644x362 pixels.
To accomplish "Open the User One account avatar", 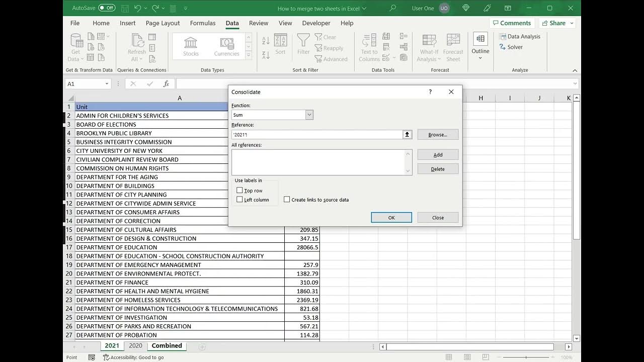I will [444, 8].
